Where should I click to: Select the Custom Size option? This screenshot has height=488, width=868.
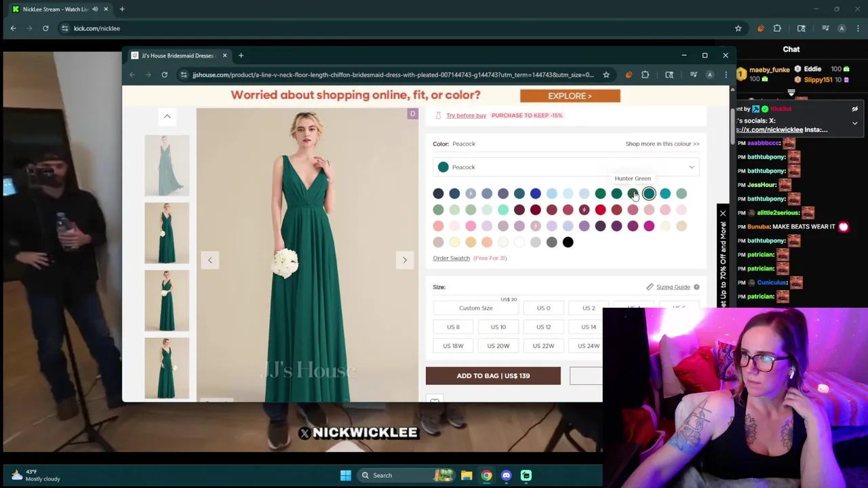tap(475, 308)
